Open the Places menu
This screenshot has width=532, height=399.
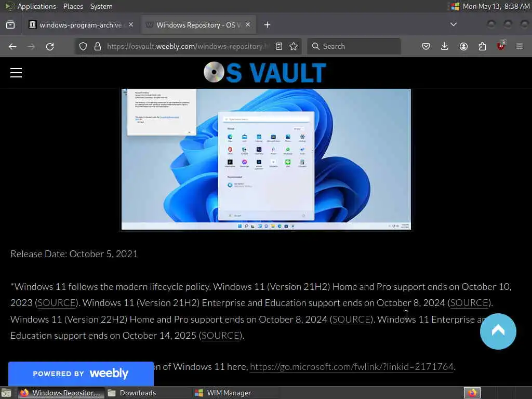coord(73,6)
